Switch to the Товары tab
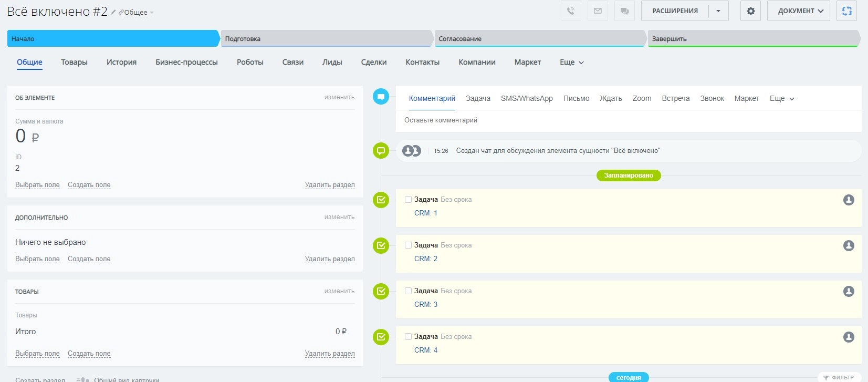This screenshot has width=868, height=382. (x=74, y=63)
